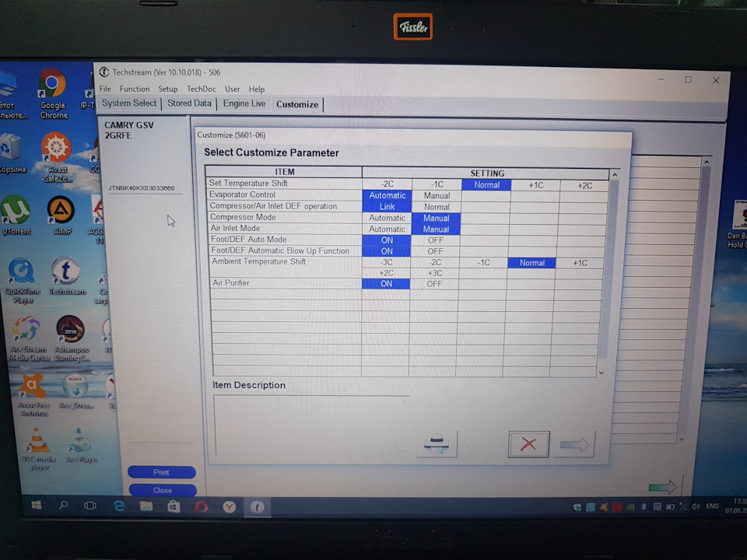
Task: Click parameter table scroll down arrow
Action: (601, 373)
